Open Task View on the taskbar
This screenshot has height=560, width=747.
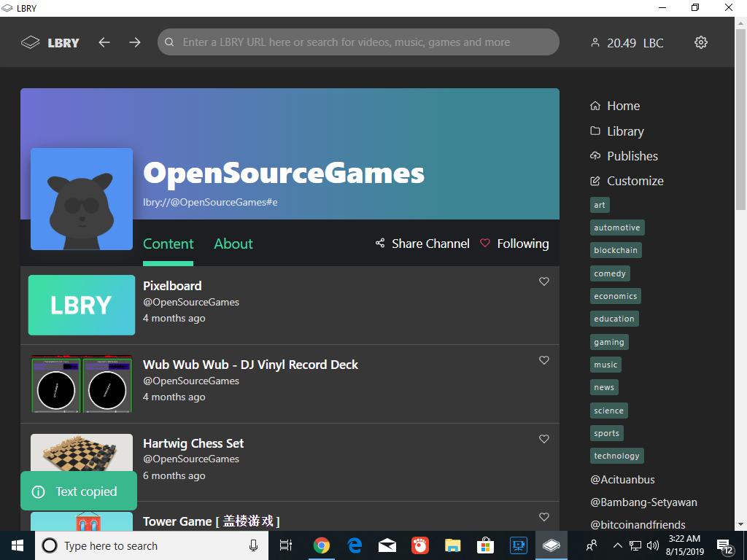pos(285,545)
